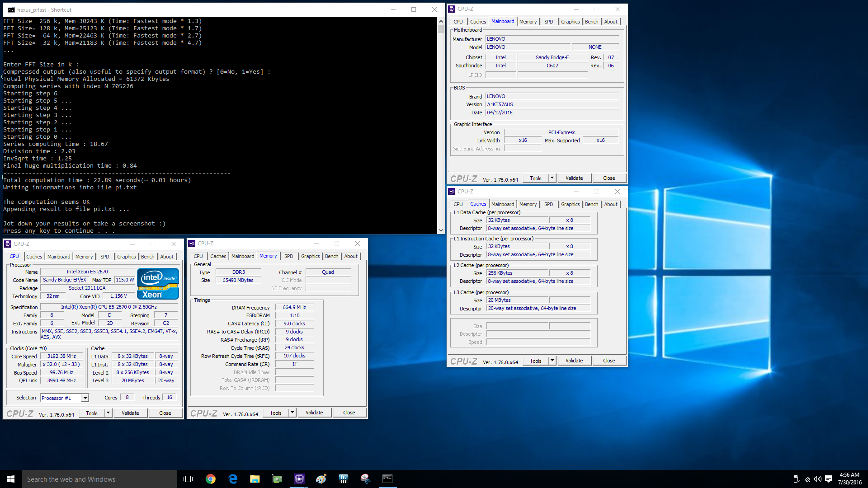868x488 pixels.
Task: Open About tab in processor CPU-Z window
Action: pos(167,257)
